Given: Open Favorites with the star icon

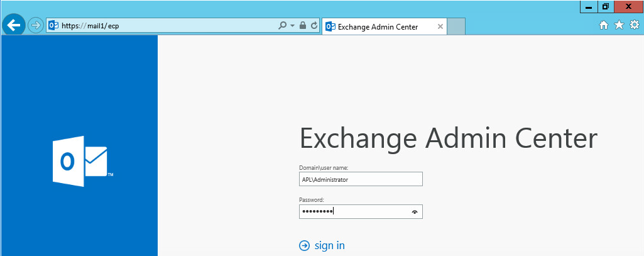Looking at the screenshot, I should pyautogui.click(x=619, y=26).
